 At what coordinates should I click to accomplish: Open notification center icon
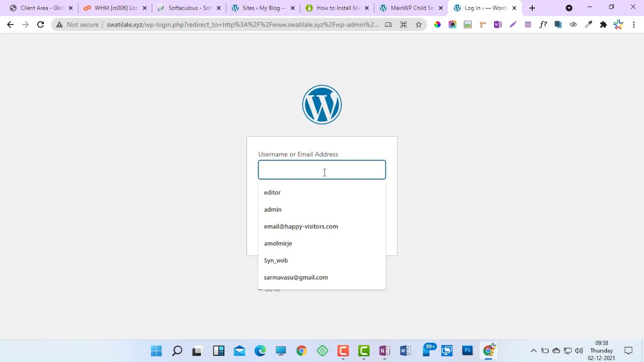tap(628, 351)
